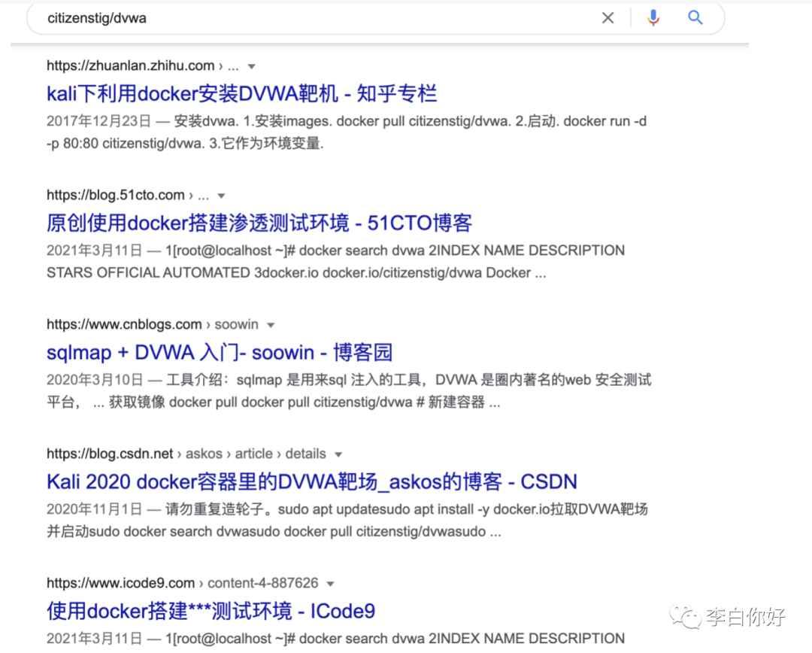Start voice search with microphone icon
The height and width of the screenshot is (653, 812).
(x=653, y=18)
